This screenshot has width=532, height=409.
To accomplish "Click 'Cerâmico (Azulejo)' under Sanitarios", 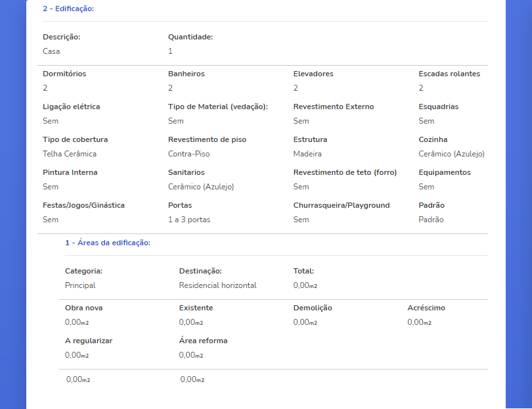I will pyautogui.click(x=201, y=187).
